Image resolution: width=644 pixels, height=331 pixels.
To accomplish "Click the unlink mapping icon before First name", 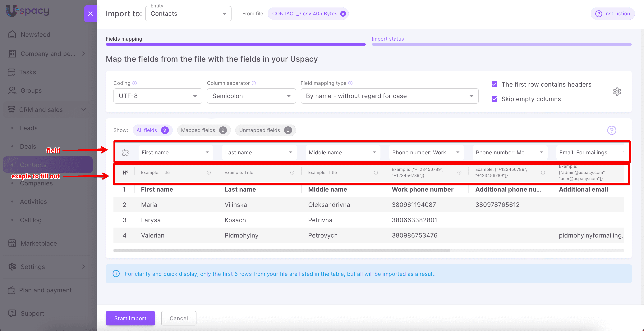I will [x=125, y=153].
